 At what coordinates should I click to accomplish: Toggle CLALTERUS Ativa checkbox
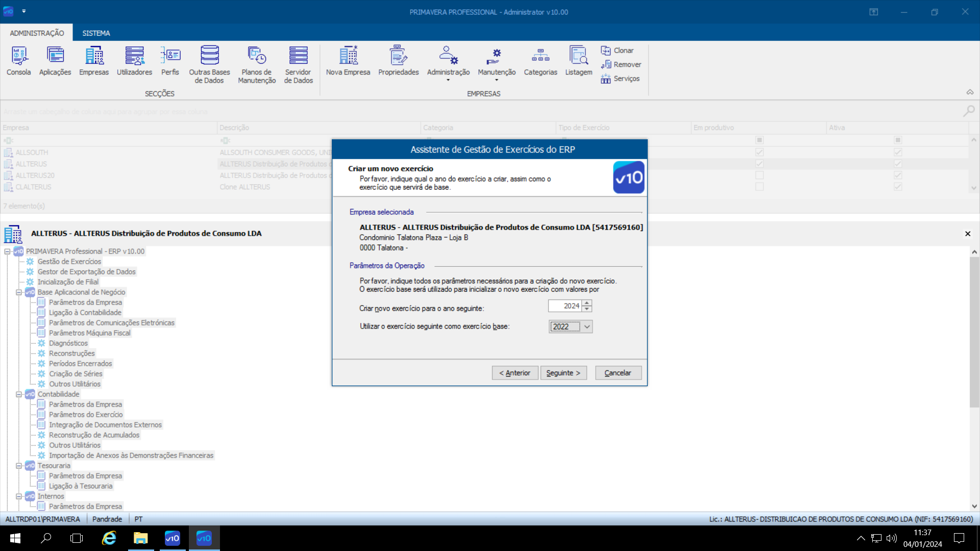[898, 187]
